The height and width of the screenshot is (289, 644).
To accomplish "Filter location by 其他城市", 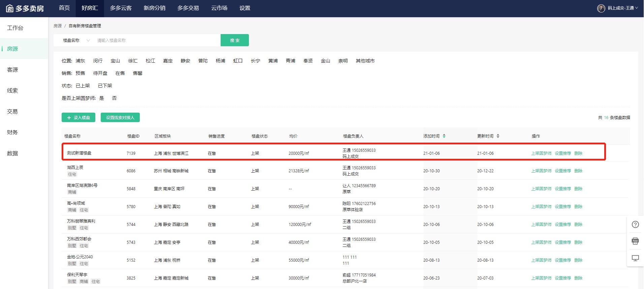I will click(x=365, y=61).
